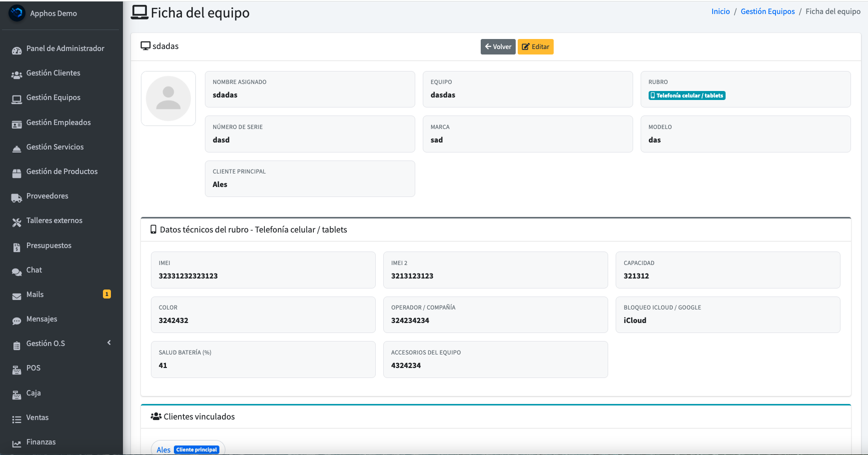Click the laptop icon in Ficha del equipo heading
This screenshot has height=455, width=868.
tap(139, 12)
